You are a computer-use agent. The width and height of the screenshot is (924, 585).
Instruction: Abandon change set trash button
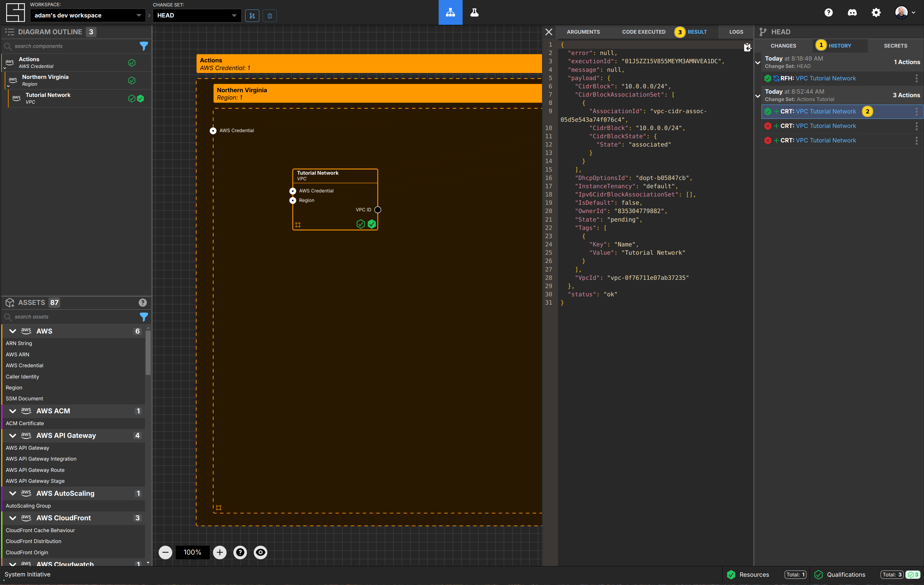(x=270, y=16)
